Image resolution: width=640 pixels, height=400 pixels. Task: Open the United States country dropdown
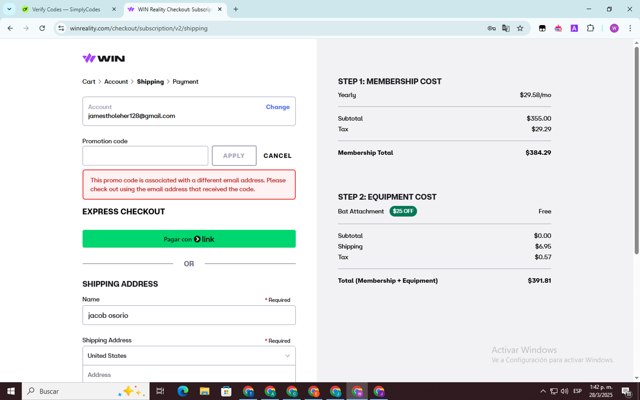pos(189,356)
